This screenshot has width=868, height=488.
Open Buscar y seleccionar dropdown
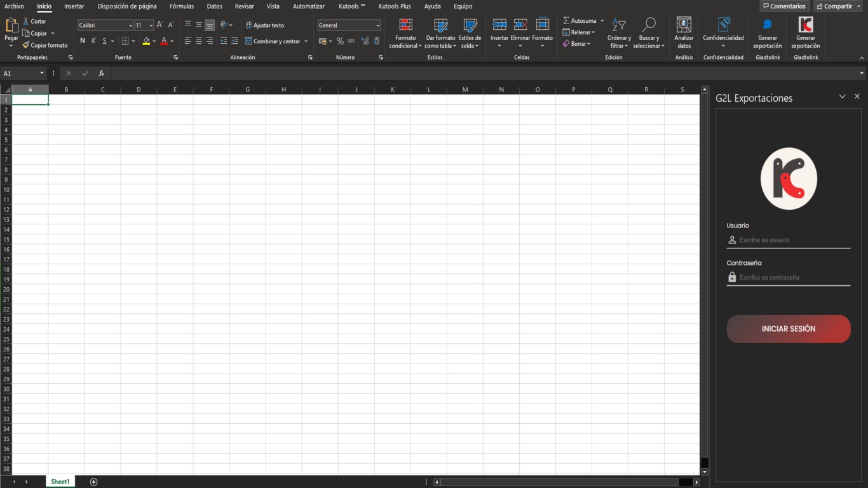[x=649, y=34]
